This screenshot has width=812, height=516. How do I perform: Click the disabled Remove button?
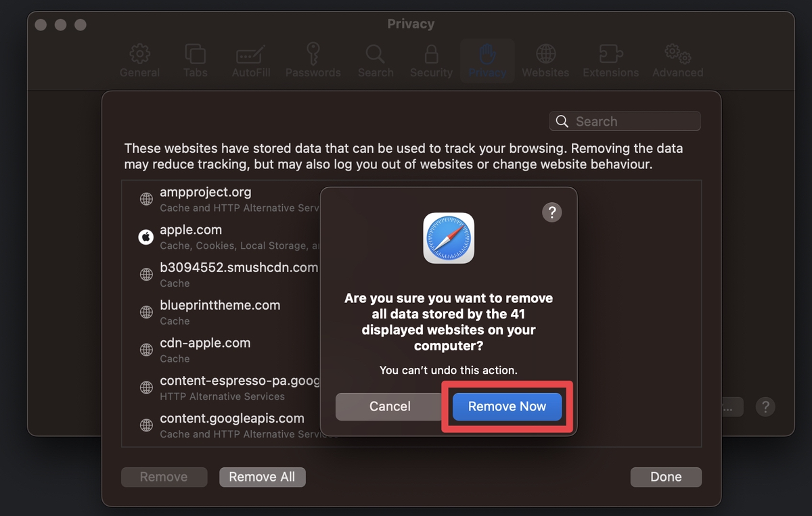pyautogui.click(x=164, y=477)
